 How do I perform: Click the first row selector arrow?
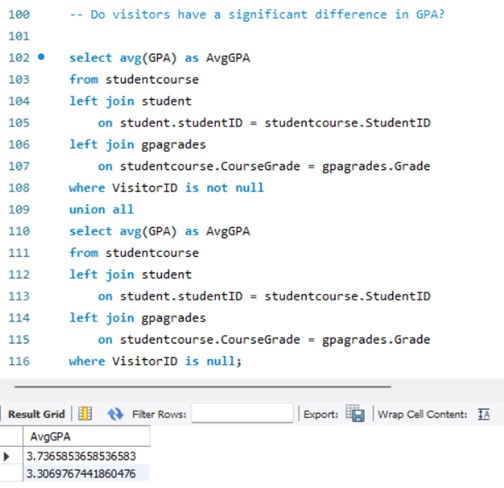click(x=6, y=456)
